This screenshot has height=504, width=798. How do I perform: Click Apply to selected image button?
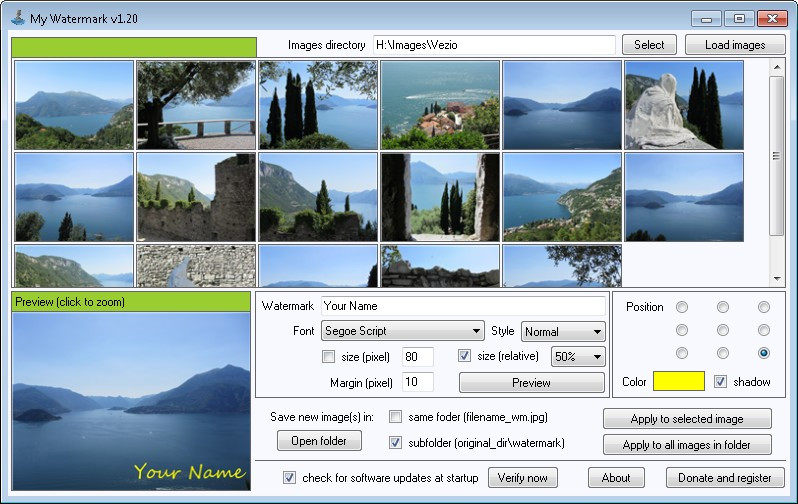(687, 419)
